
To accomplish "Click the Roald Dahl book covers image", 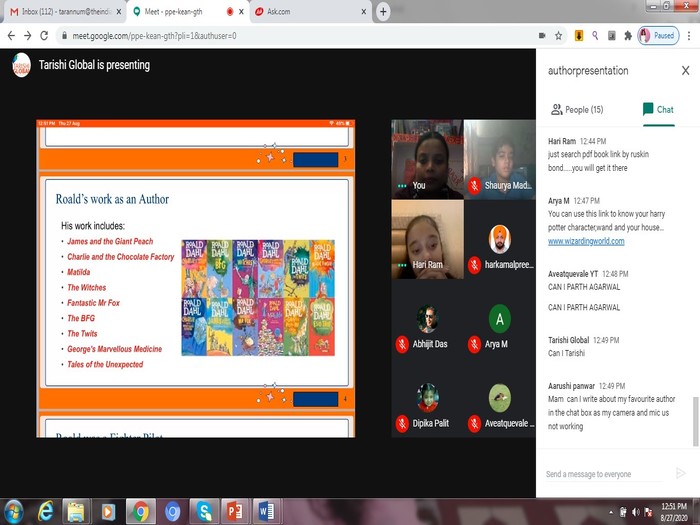I will click(258, 298).
